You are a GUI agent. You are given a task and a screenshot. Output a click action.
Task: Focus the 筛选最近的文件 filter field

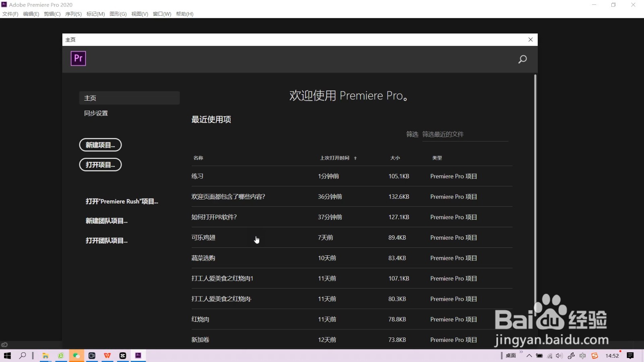(465, 134)
